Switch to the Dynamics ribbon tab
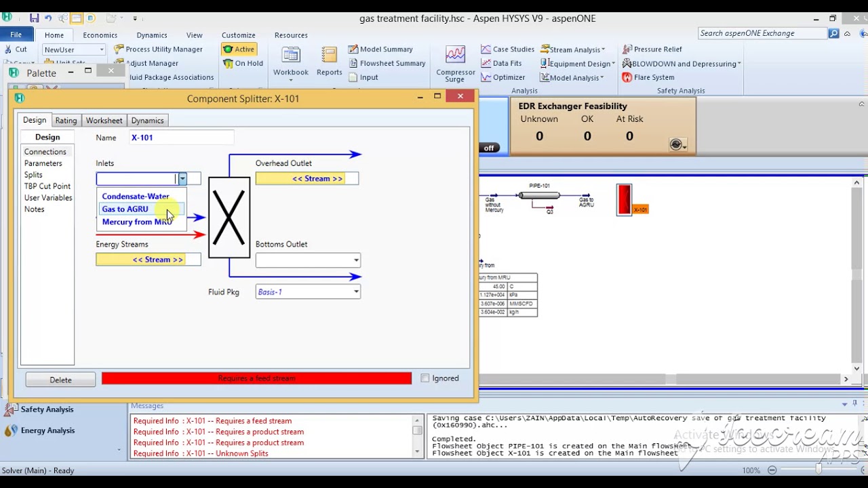 click(152, 35)
